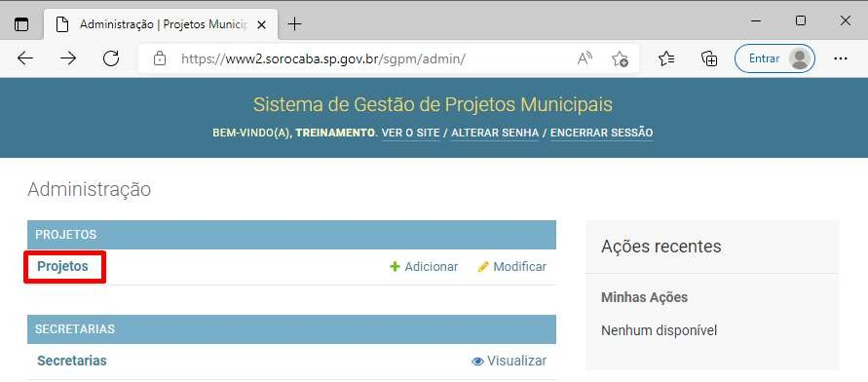Reload the page with refresh icon
868x382 pixels.
(111, 58)
